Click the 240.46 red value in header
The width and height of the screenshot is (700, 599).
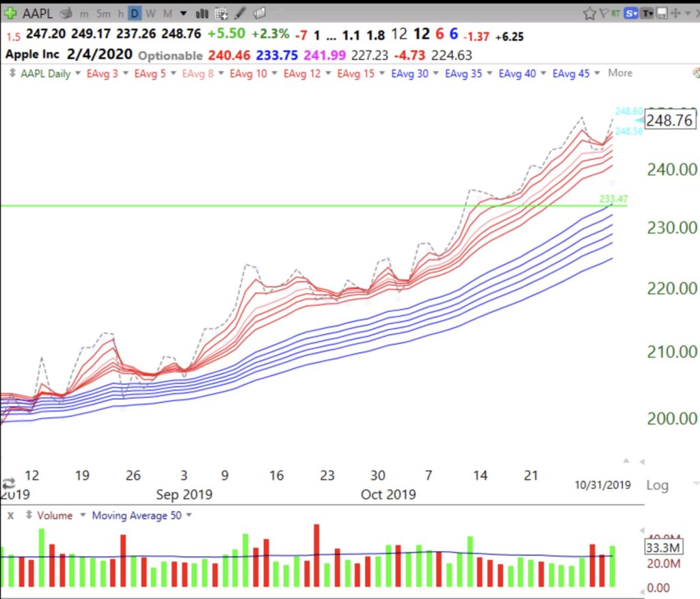229,55
